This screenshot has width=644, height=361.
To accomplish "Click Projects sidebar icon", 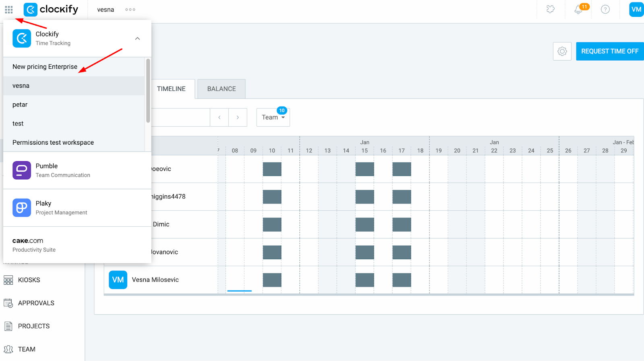I will point(8,326).
